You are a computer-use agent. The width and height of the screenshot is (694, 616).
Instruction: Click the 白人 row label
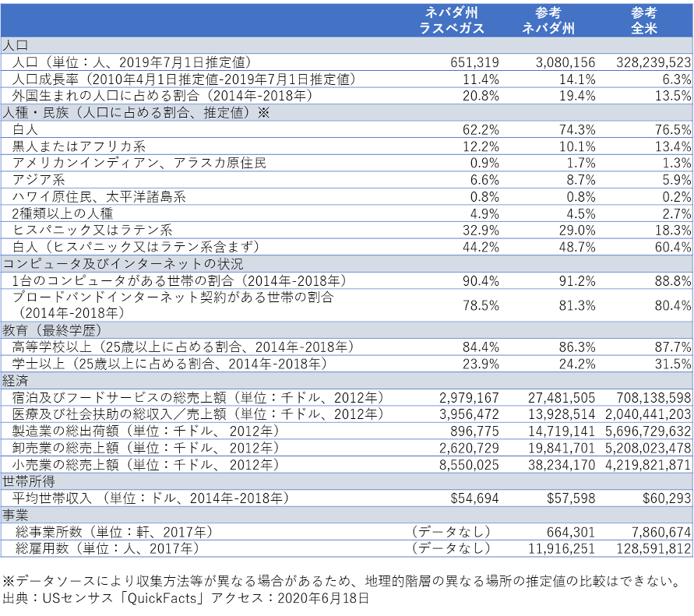click(x=25, y=129)
